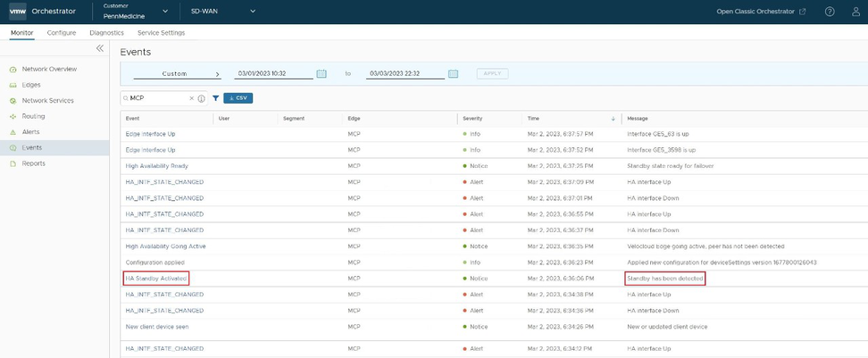Open the user account icon

pos(854,12)
